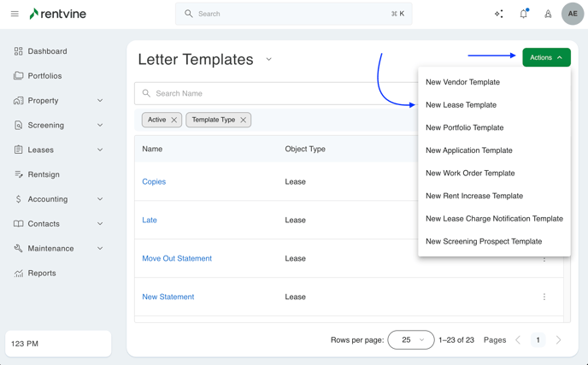This screenshot has height=365, width=588.
Task: Click the green Actions button
Action: [546, 57]
